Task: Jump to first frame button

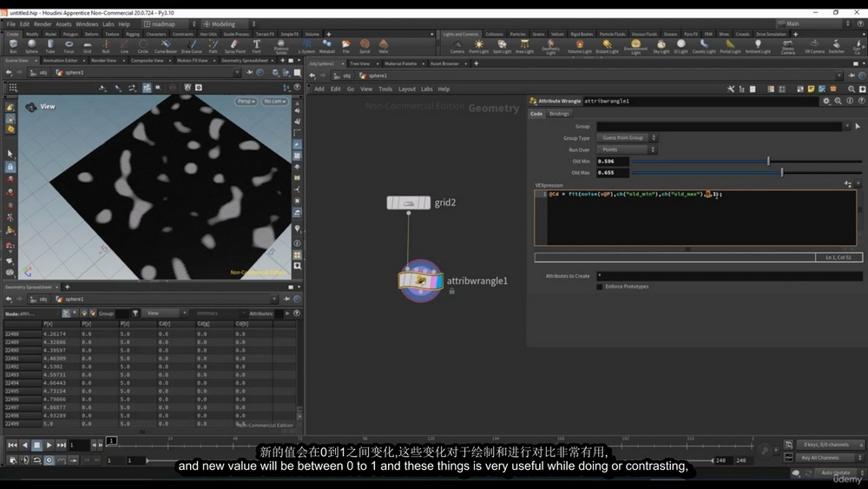Action: (x=12, y=445)
